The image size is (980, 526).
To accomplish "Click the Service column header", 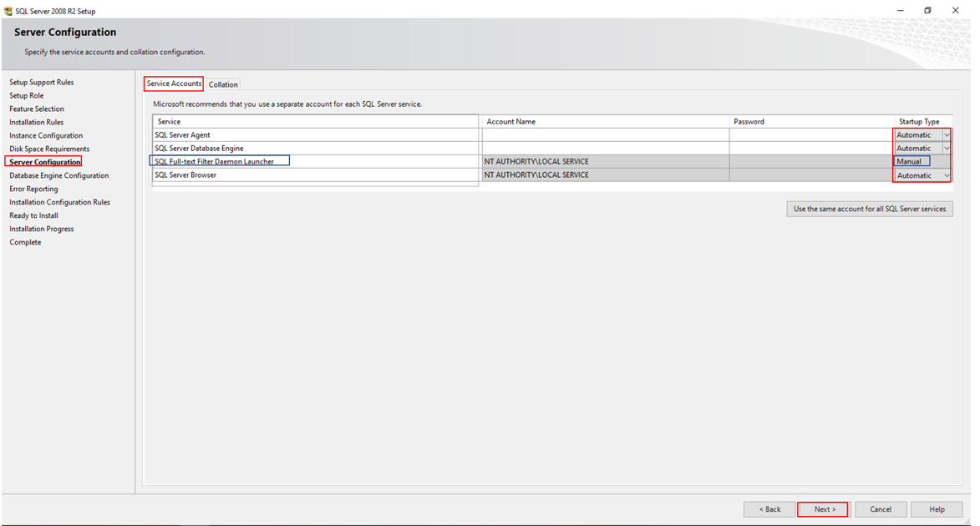I will 316,122.
